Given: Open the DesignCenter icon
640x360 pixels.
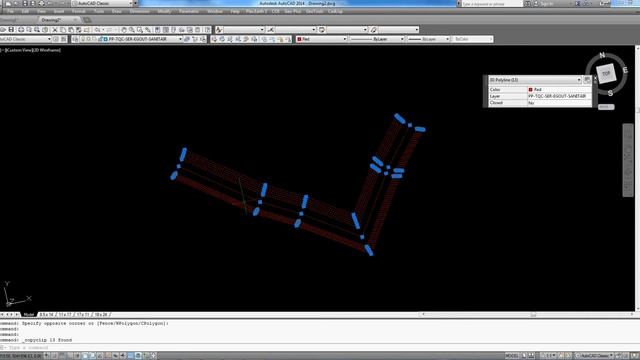Looking at the screenshot, I should pyautogui.click(x=165, y=30).
